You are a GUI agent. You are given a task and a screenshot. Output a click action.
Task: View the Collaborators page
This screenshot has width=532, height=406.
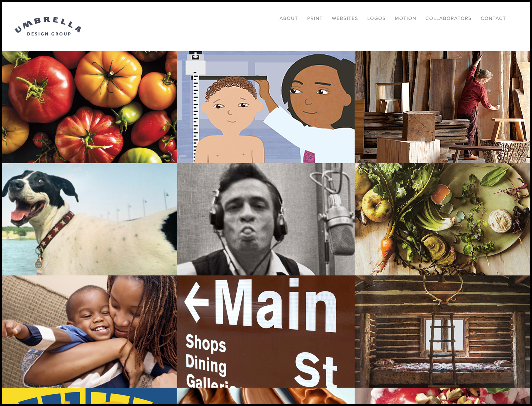point(448,18)
